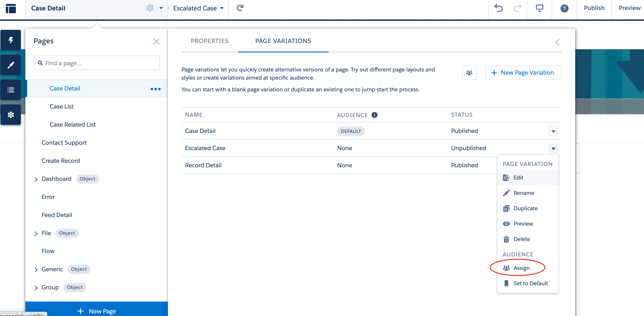Open the Theme panel using the paintbrush icon

(x=10, y=65)
